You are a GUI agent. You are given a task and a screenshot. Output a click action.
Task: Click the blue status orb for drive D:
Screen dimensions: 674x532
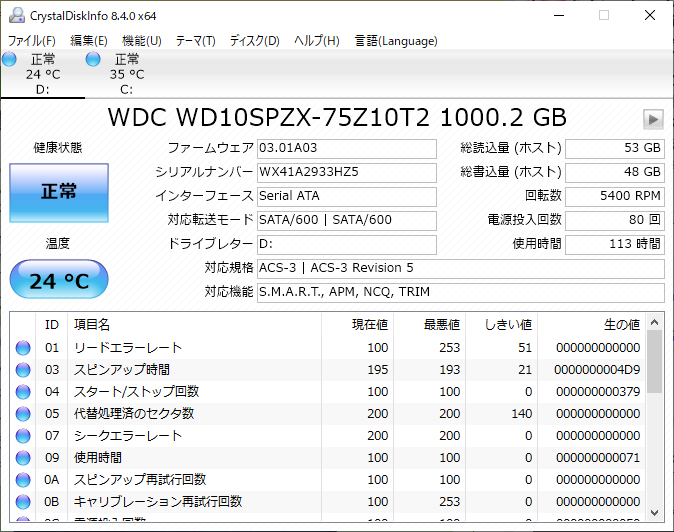[x=9, y=59]
